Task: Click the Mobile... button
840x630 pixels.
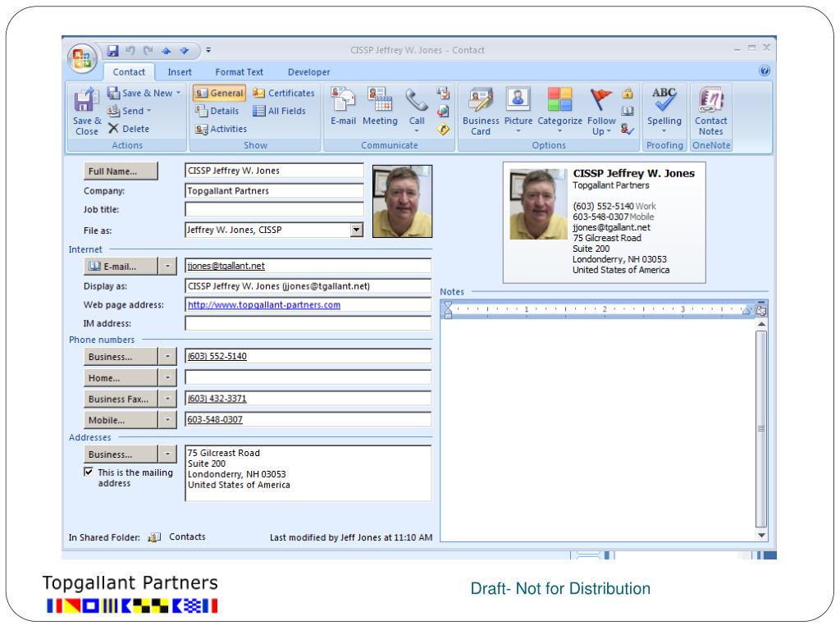Action: [121, 420]
